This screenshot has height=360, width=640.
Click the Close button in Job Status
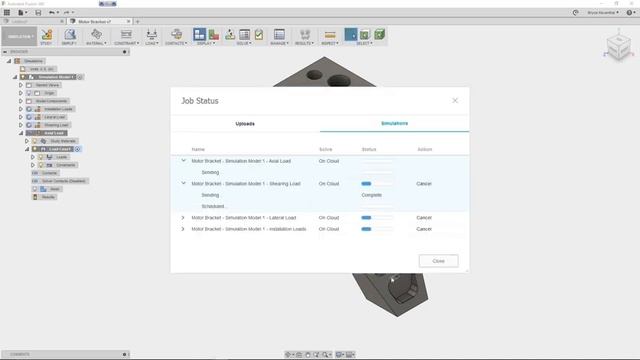coord(438,261)
